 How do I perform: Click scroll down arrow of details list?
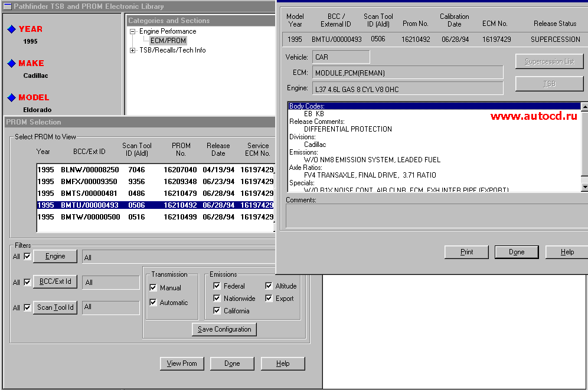pyautogui.click(x=584, y=186)
